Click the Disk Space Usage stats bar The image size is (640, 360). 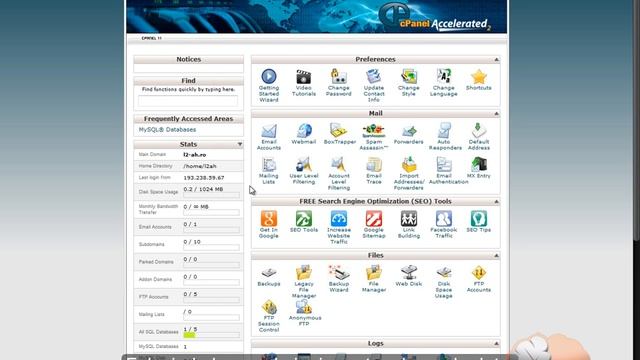coord(211,195)
